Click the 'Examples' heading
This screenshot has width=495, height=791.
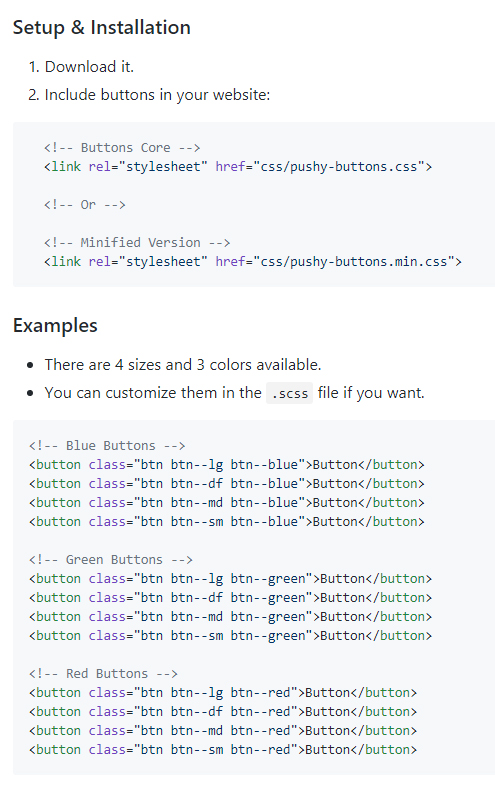pos(55,325)
